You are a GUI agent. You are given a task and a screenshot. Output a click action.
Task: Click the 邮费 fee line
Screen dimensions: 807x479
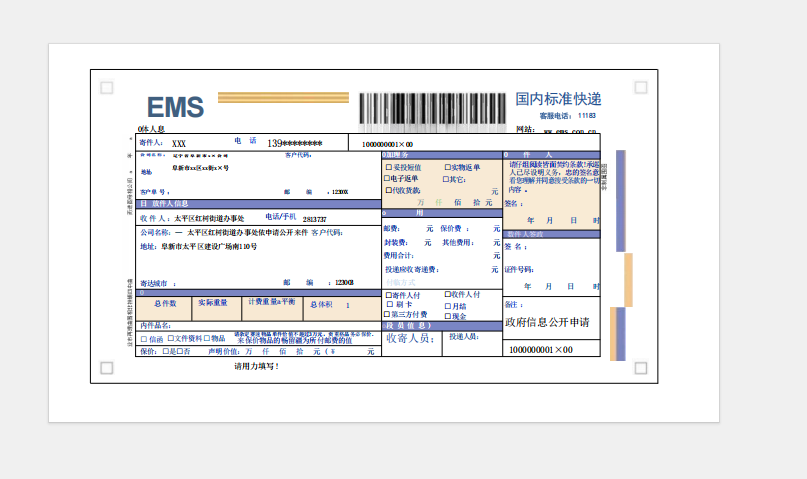coord(408,228)
